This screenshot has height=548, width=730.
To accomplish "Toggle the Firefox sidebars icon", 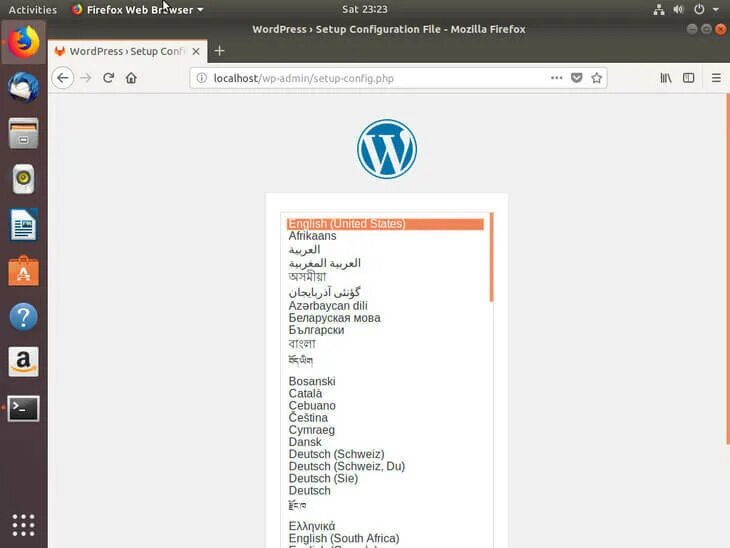I will [688, 78].
